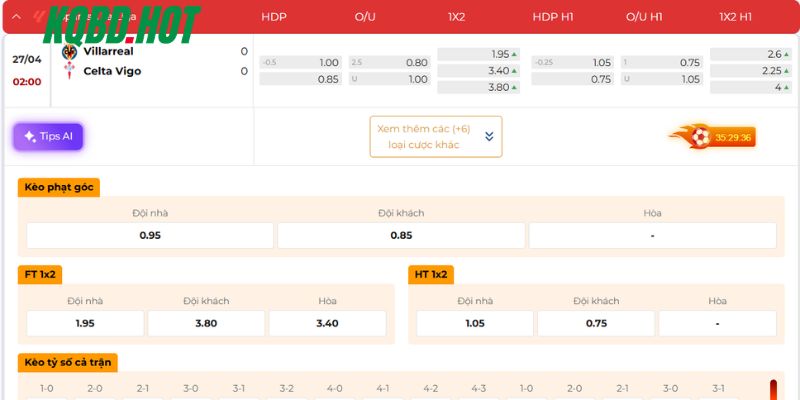Select FT 1x2 Đội nhà 1.95

85,323
